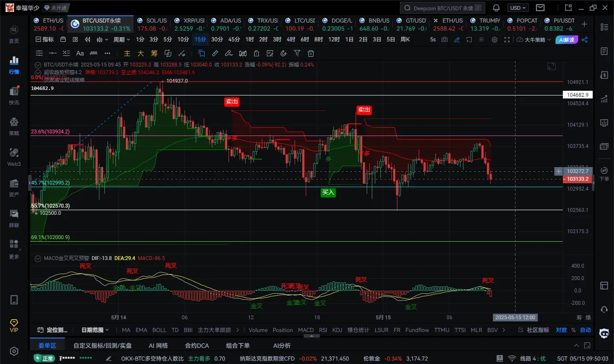This screenshot has height=364, width=614.
Task: Toggle the blue pencil drawing mode icon
Action: (x=457, y=39)
